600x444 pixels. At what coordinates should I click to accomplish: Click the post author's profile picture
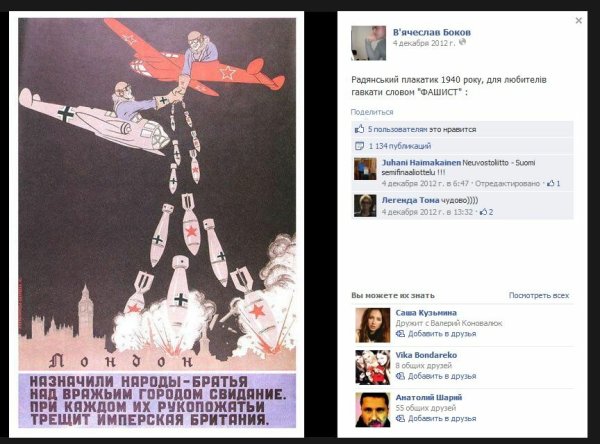coord(368,43)
